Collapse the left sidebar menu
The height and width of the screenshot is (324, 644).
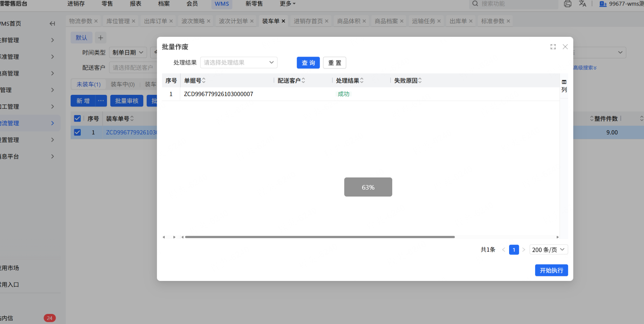pyautogui.click(x=52, y=24)
